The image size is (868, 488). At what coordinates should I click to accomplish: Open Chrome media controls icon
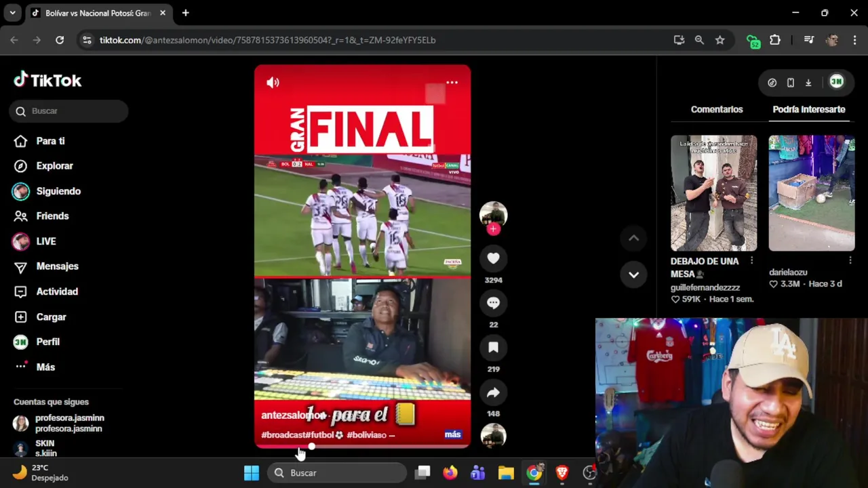(x=809, y=40)
